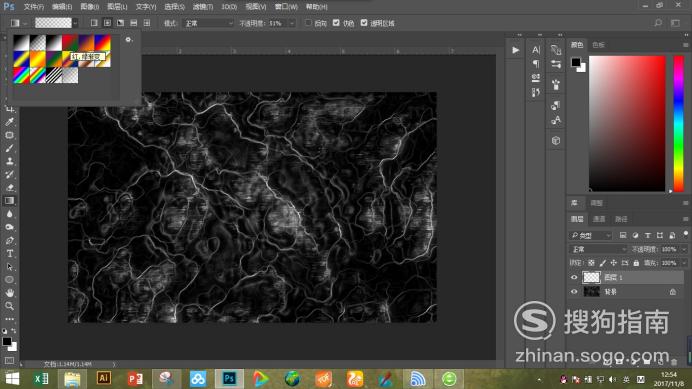
Task: Select the Eyedropper tool
Action: pos(9,122)
